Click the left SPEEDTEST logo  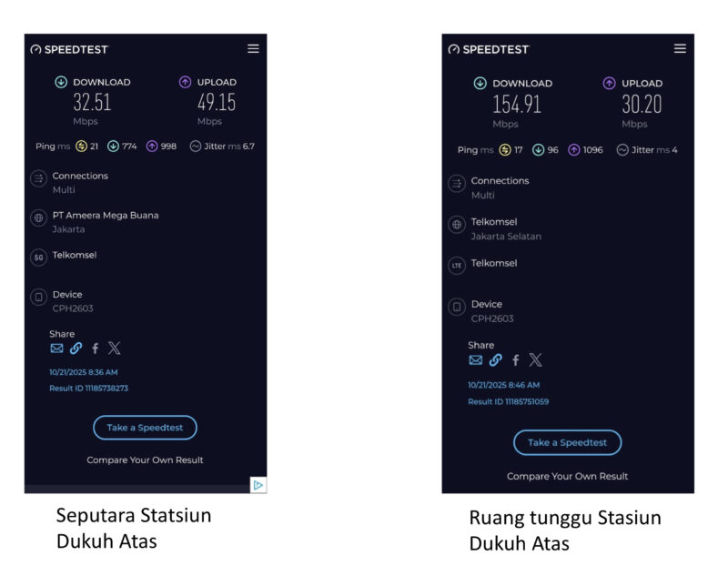point(69,49)
